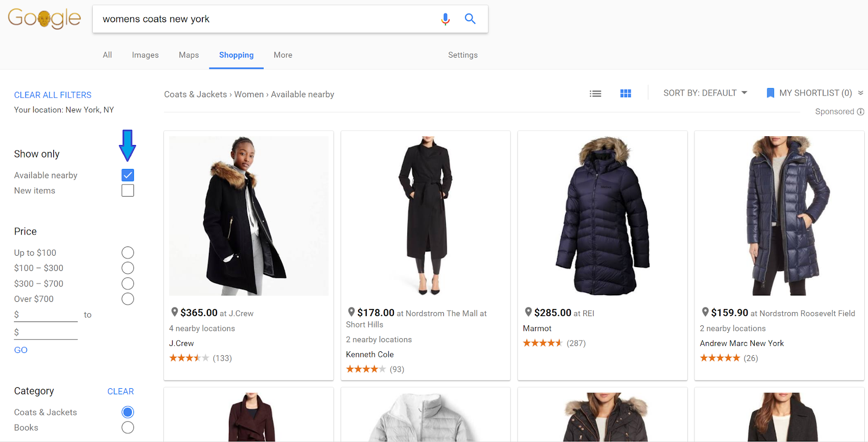Open the $365.00 at J.Crew listing
This screenshot has width=868, height=442.
click(217, 313)
